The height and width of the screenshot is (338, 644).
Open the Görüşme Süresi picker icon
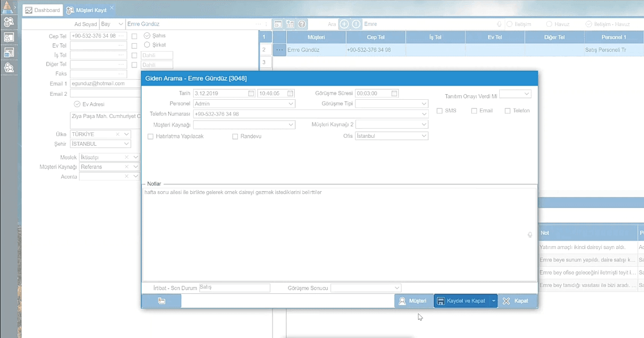(x=394, y=94)
